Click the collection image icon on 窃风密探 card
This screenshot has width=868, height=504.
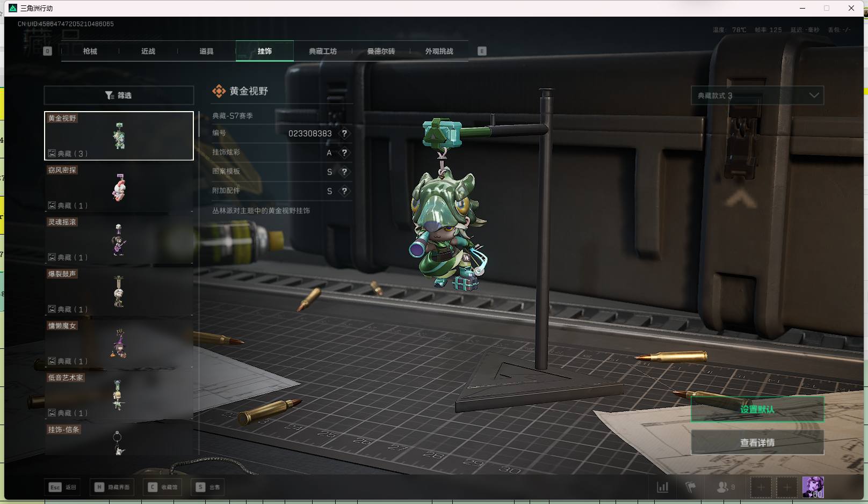52,206
